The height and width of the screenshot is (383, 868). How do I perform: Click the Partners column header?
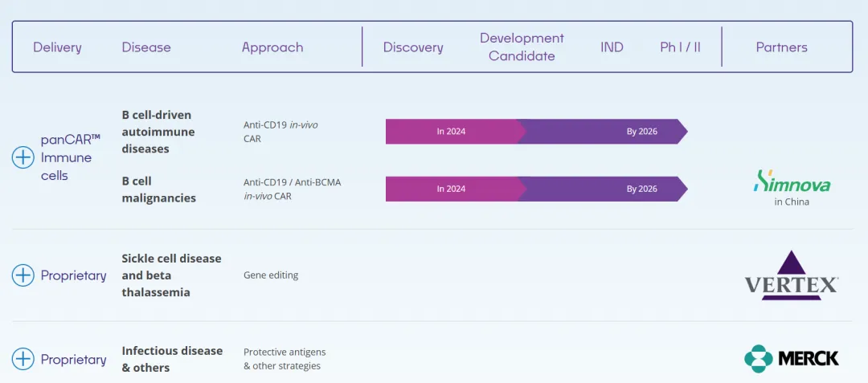(x=781, y=47)
